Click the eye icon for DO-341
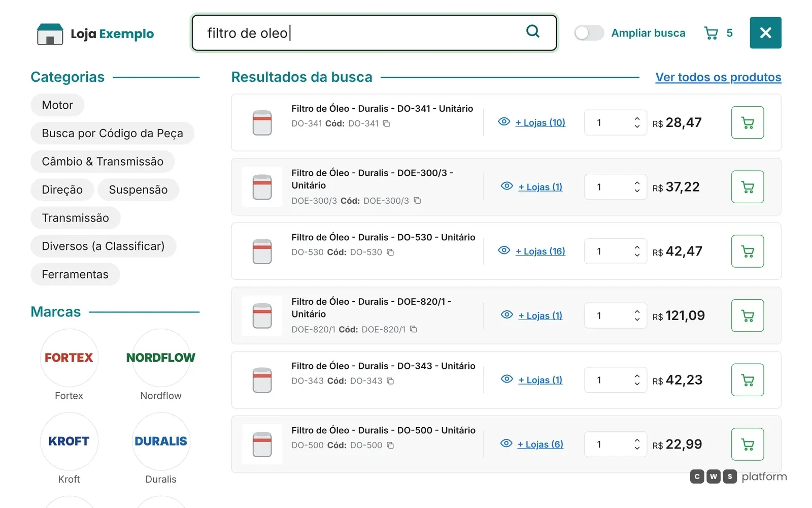Viewport: 812px width, 508px height. [x=504, y=122]
